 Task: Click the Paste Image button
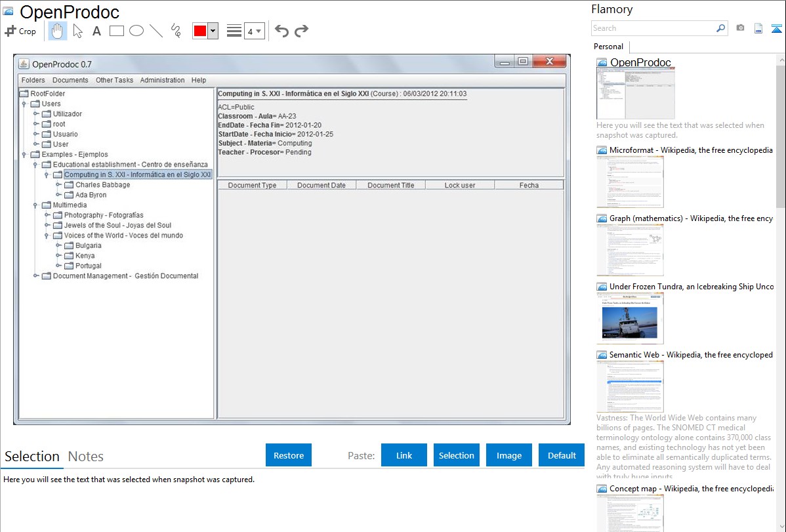coord(508,455)
